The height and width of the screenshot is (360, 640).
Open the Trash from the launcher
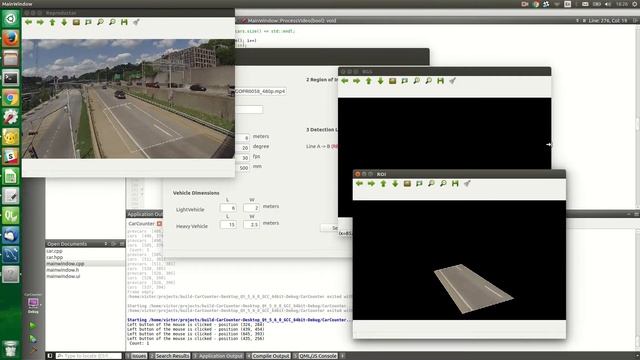click(11, 349)
